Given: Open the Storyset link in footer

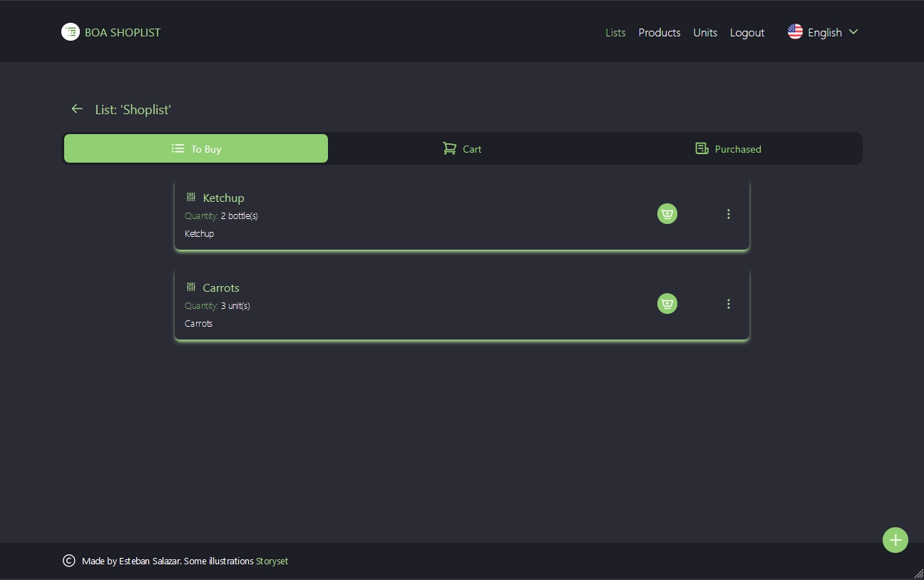Looking at the screenshot, I should pyautogui.click(x=272, y=561).
